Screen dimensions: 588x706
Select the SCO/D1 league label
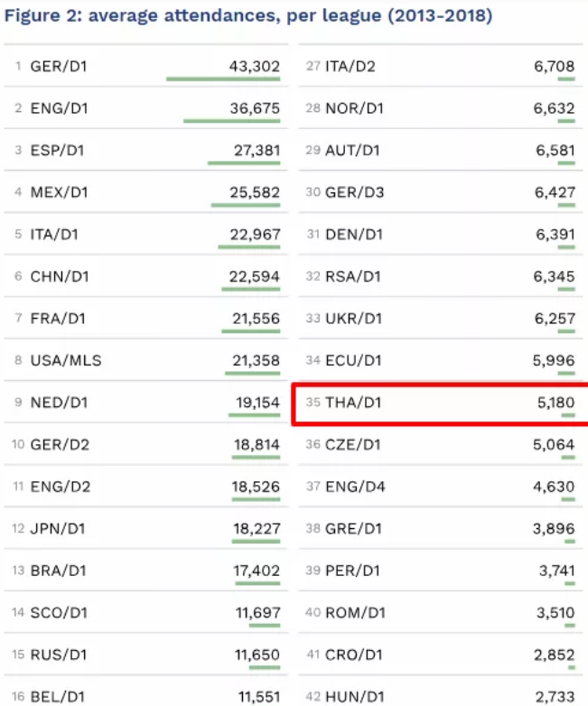coord(60,612)
